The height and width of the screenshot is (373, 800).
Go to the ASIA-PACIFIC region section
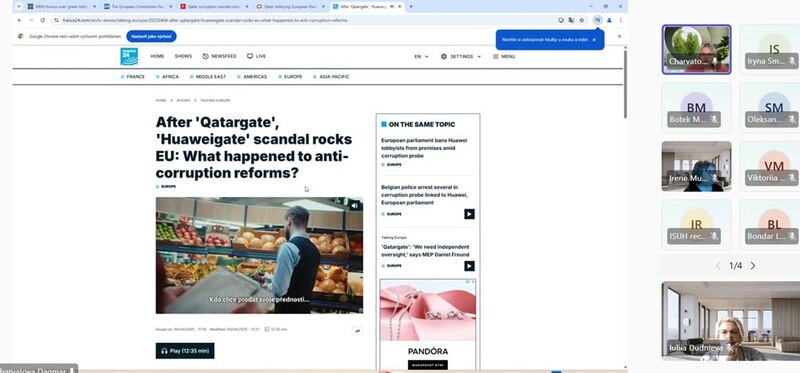pos(332,77)
